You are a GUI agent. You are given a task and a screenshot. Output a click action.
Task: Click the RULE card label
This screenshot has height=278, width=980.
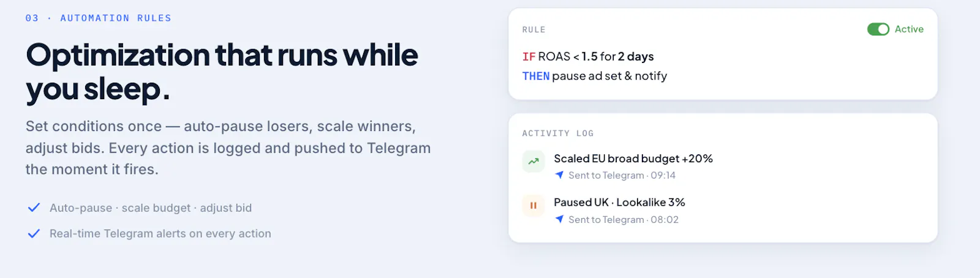click(x=534, y=30)
